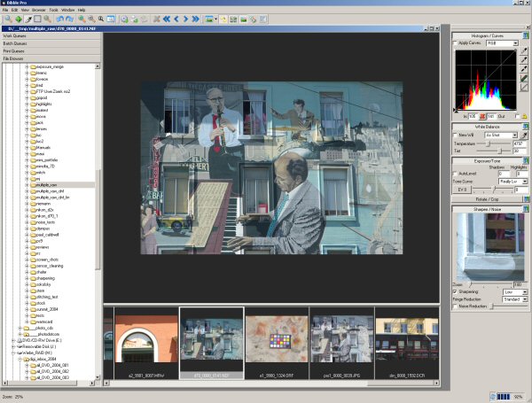Toggle the Histogram / Curves panel corner icon

(x=526, y=35)
